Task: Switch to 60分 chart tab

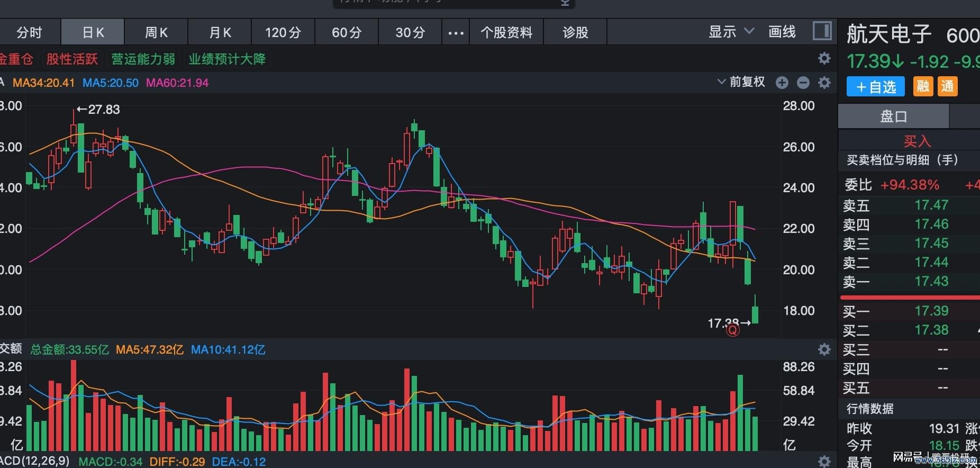Action: 347,32
